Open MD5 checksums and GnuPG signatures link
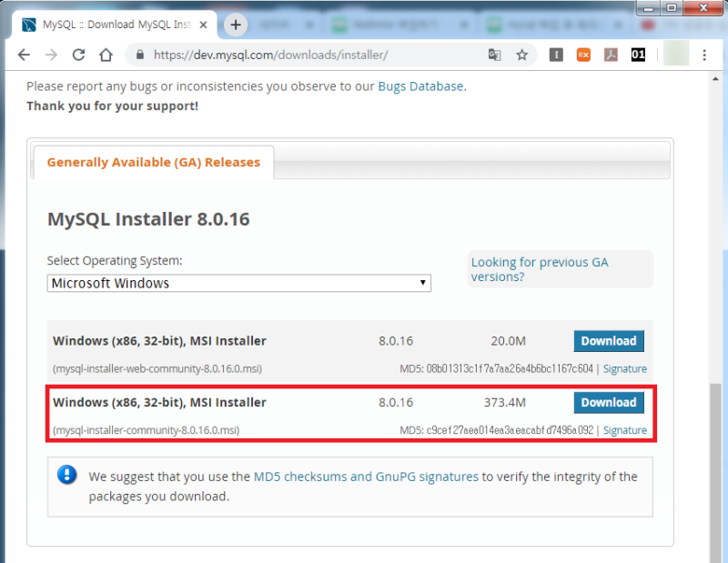The height and width of the screenshot is (563, 728). [x=366, y=477]
